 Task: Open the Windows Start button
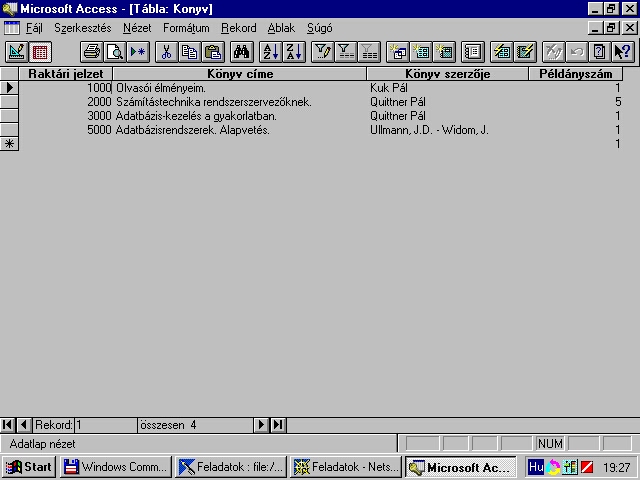[x=29, y=467]
